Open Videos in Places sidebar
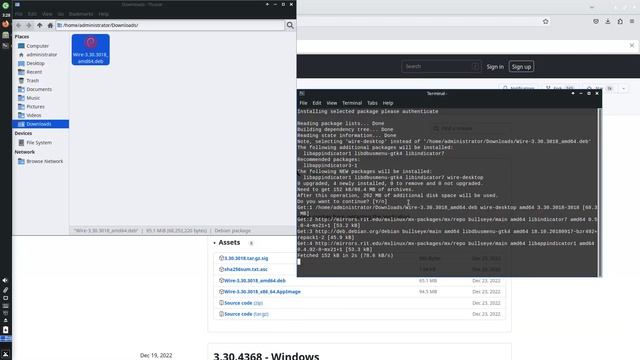Screen dimensions: 640x360 [x=33, y=115]
